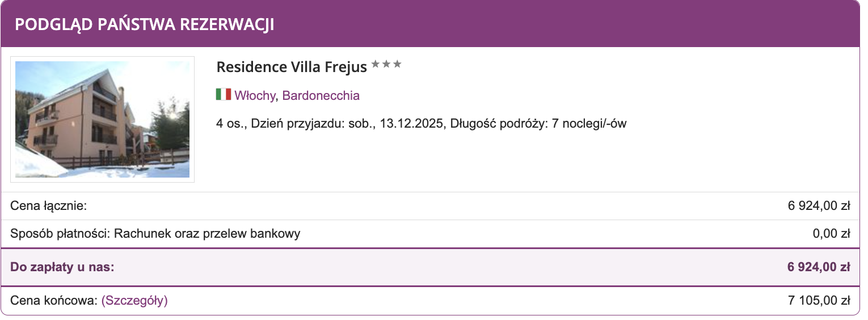Click the Residence Villa Frejus hotel title
The height and width of the screenshot is (320, 868).
(x=292, y=67)
